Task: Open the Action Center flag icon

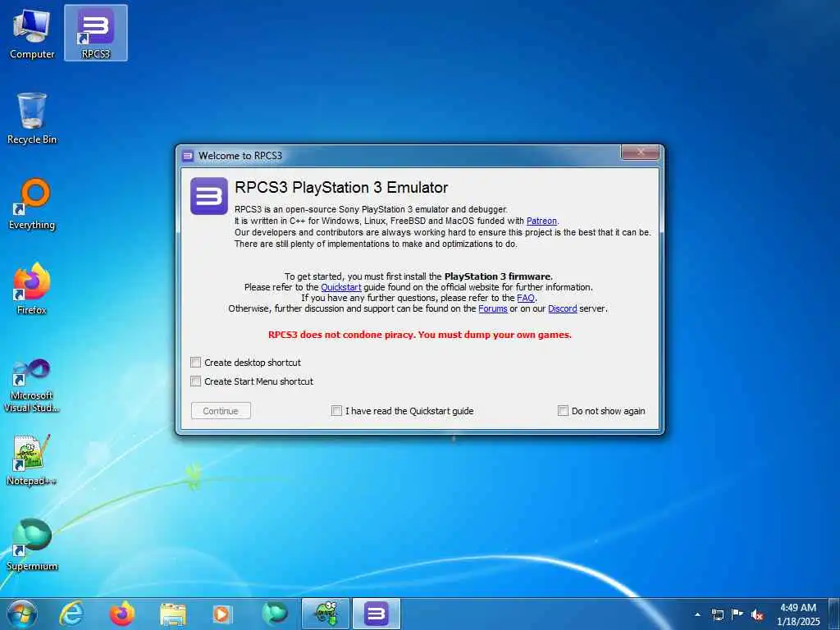Action: [x=737, y=614]
